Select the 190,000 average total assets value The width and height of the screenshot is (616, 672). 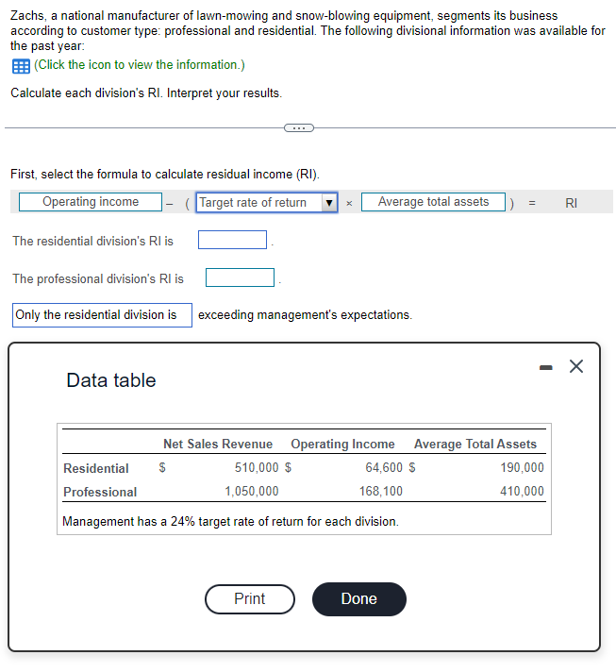pyautogui.click(x=522, y=467)
